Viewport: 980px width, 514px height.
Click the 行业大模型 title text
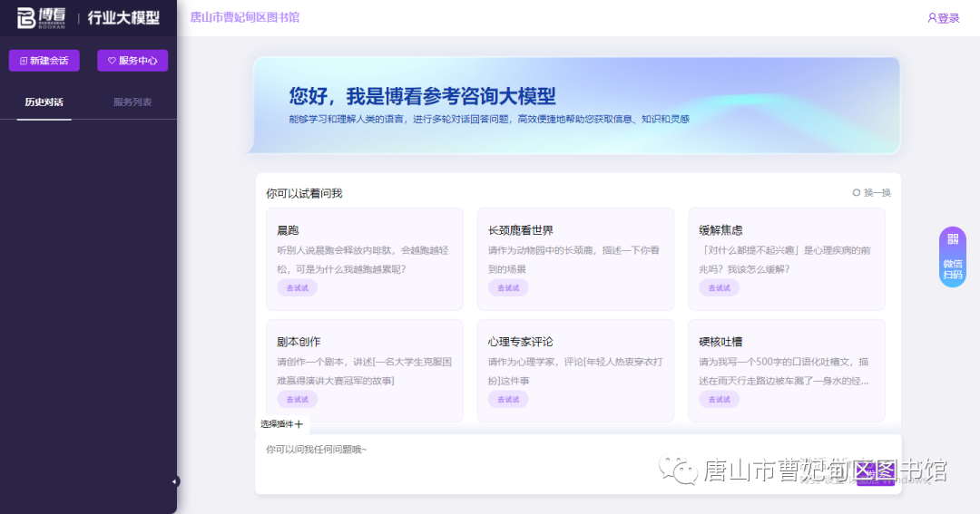(x=123, y=17)
